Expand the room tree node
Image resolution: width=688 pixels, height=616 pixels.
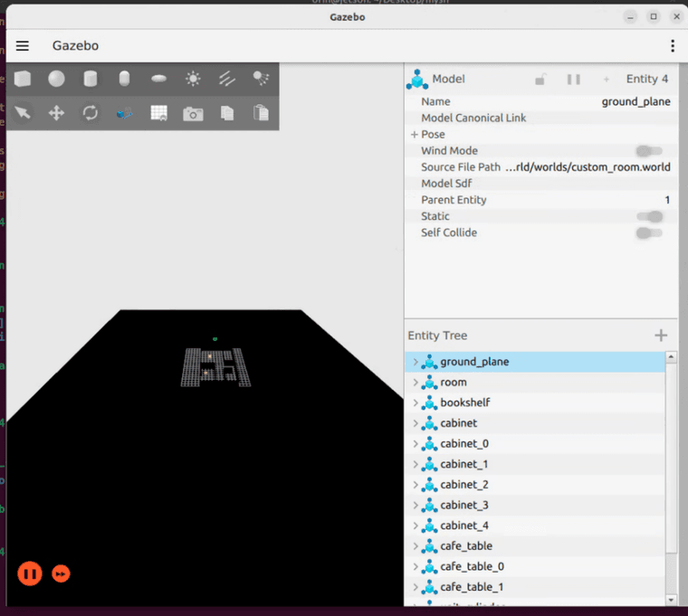(x=416, y=383)
